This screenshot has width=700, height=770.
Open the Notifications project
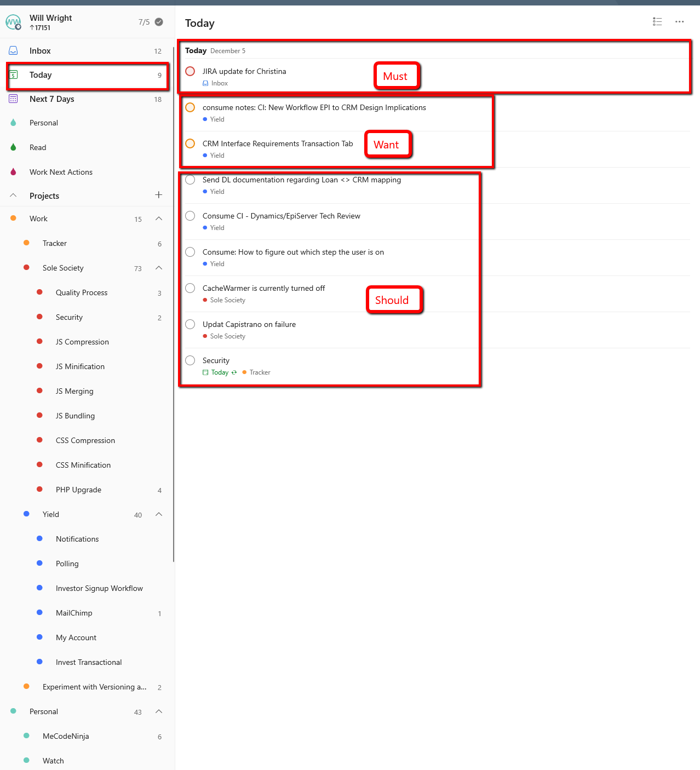point(87,539)
